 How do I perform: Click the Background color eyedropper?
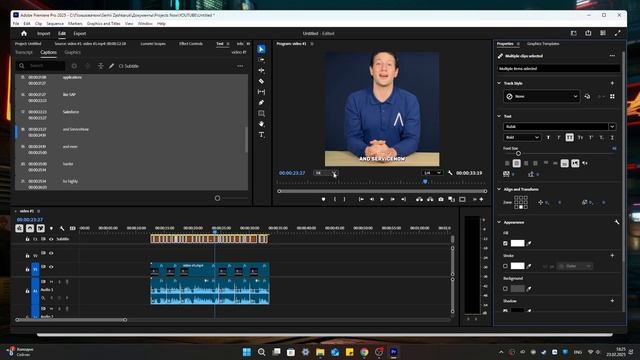pos(529,289)
